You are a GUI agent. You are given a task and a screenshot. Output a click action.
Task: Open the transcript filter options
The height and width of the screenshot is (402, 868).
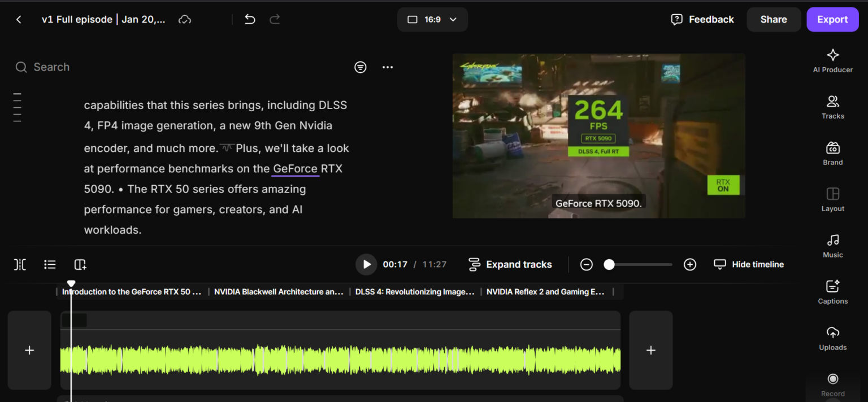(361, 67)
